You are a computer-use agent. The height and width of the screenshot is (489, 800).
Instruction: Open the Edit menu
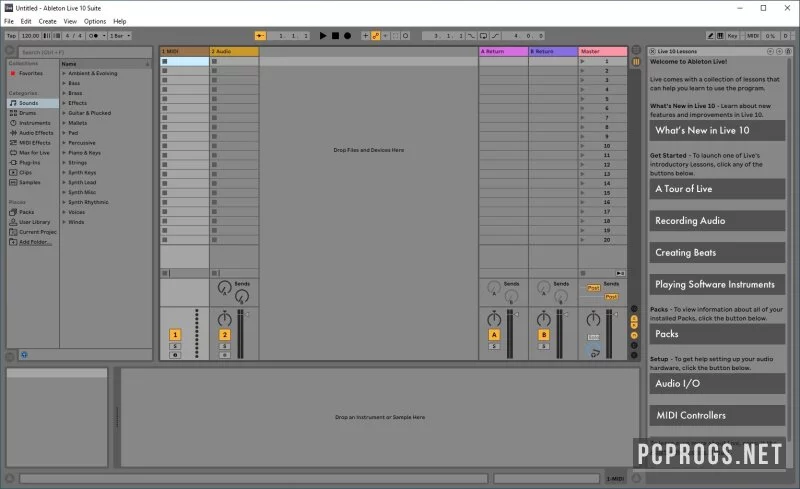point(26,21)
